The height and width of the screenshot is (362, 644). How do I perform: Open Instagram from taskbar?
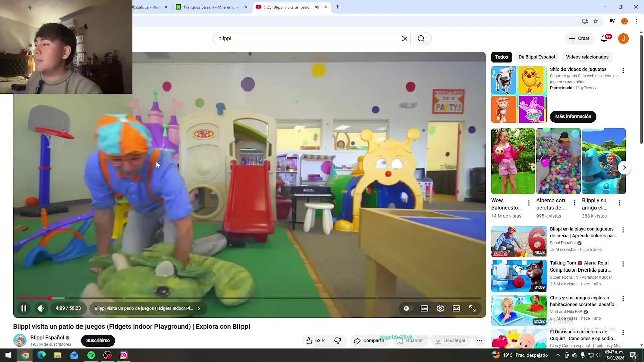pos(124,355)
